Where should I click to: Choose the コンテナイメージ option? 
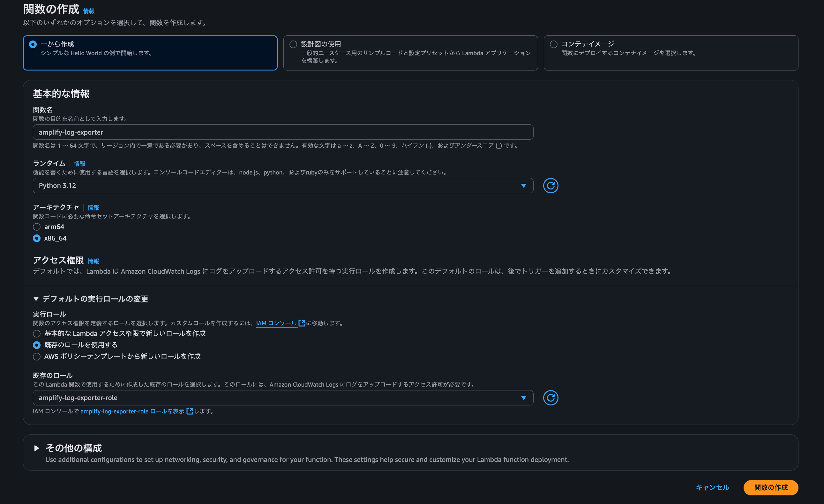tap(554, 44)
